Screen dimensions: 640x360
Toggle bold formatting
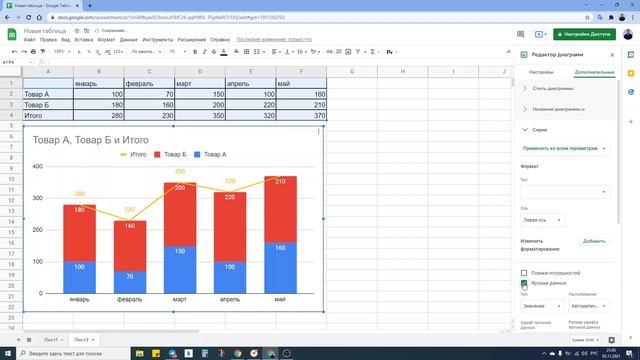195,52
